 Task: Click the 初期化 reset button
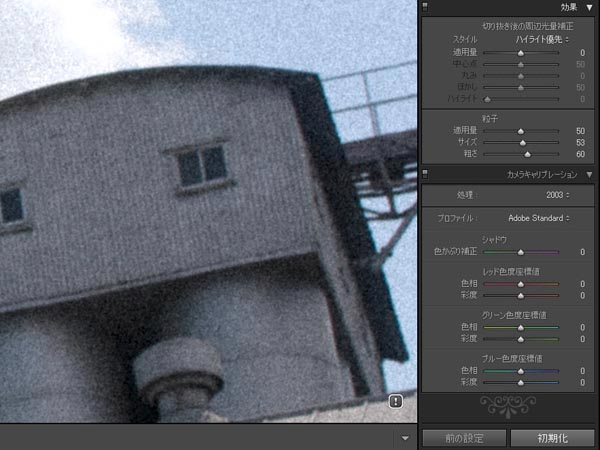tap(552, 439)
